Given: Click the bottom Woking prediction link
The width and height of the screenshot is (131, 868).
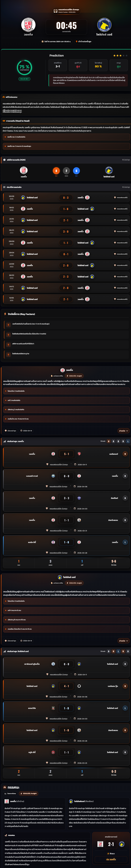Looking at the screenshot, I should (x=111, y=859).
